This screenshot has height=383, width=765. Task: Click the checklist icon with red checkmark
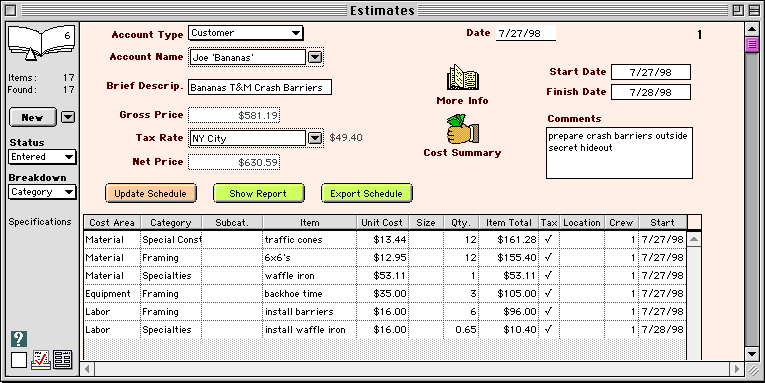(41, 360)
